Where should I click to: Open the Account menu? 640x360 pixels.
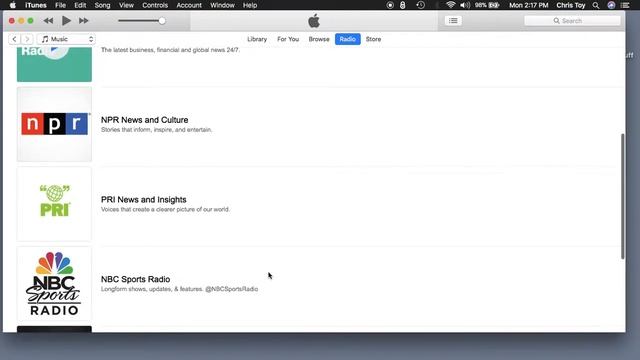pos(189,5)
